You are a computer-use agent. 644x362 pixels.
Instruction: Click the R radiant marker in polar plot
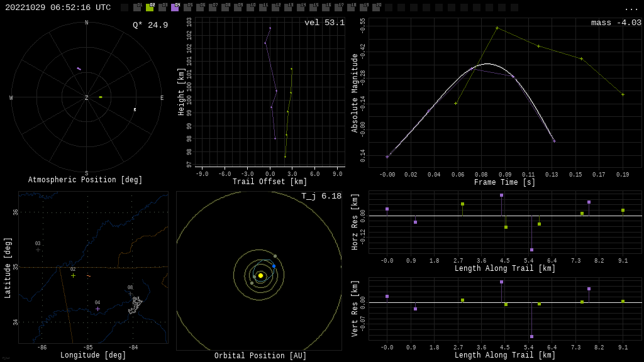[135, 110]
